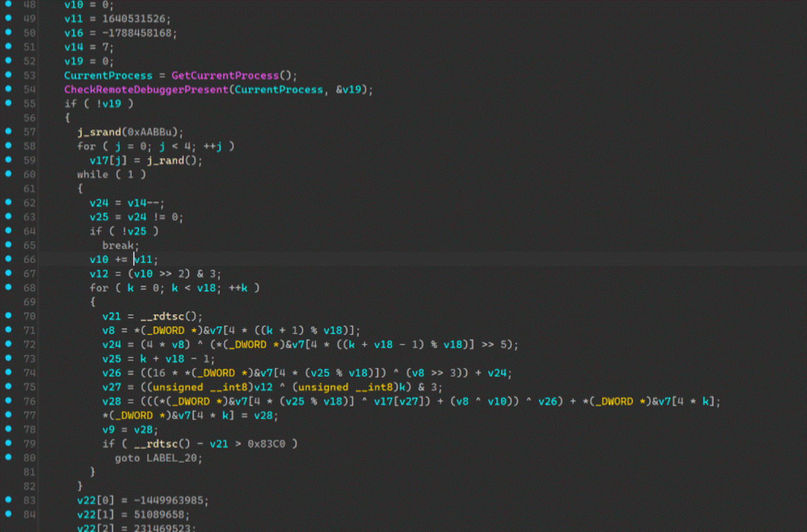The image size is (807, 532).
Task: Click the GetCurrentProcess function name
Action: tap(226, 75)
